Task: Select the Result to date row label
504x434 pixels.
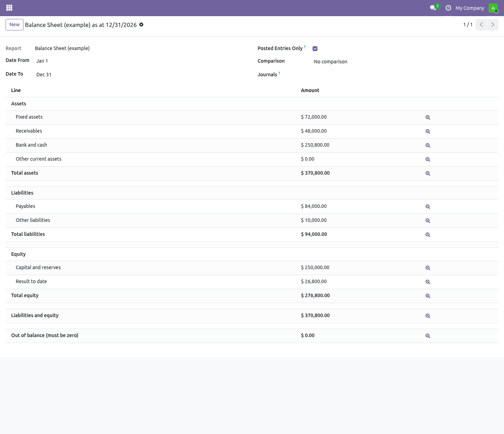Action: click(x=31, y=281)
